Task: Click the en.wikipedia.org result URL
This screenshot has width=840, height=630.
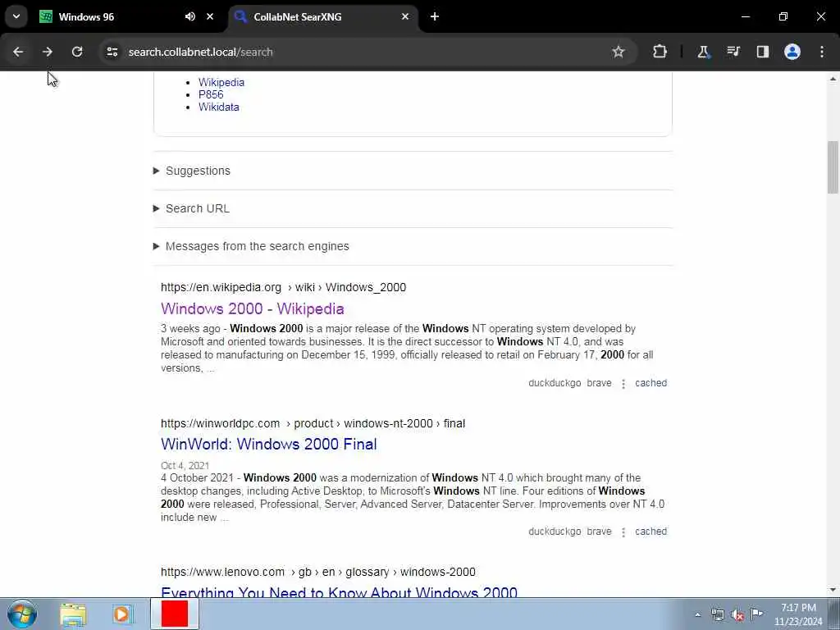Action: (283, 287)
